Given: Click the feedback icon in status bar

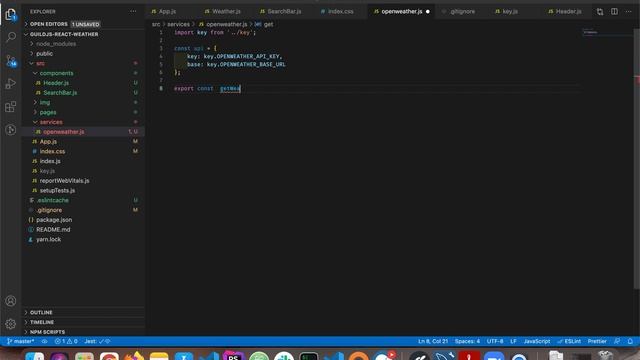Looking at the screenshot, I should pos(617,341).
